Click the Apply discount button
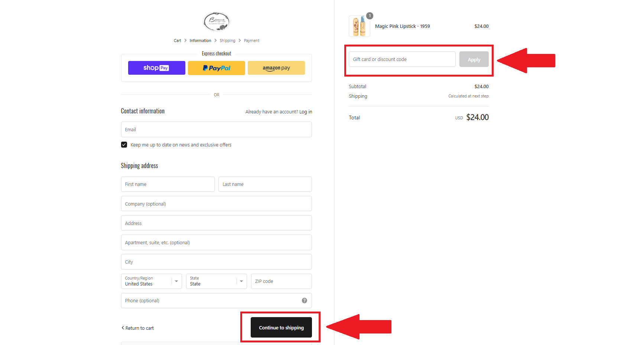The width and height of the screenshot is (644, 345). pyautogui.click(x=474, y=59)
